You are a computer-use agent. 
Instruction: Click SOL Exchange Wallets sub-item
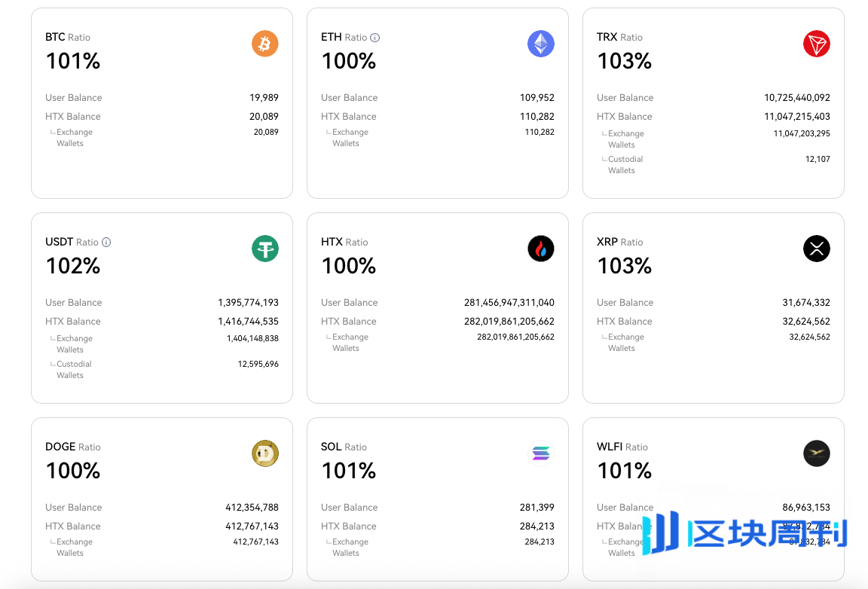point(350,547)
